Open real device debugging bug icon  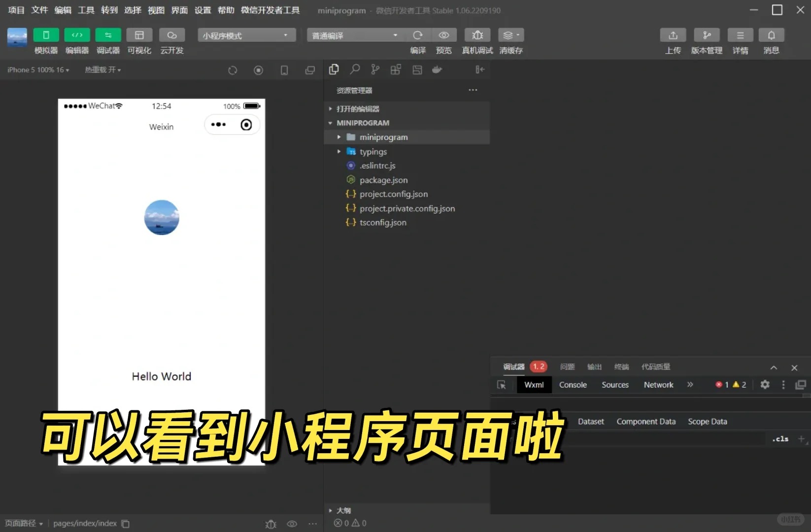pos(477,35)
